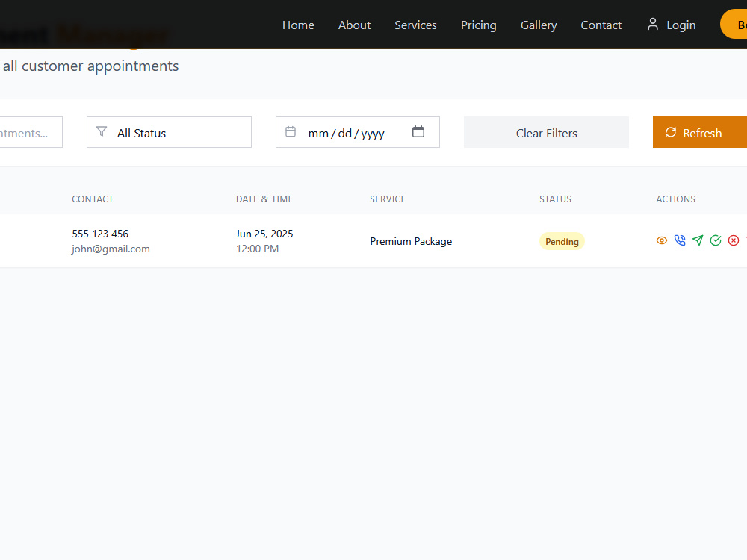Click the Premium Package service cell
747x560 pixels.
tap(411, 241)
